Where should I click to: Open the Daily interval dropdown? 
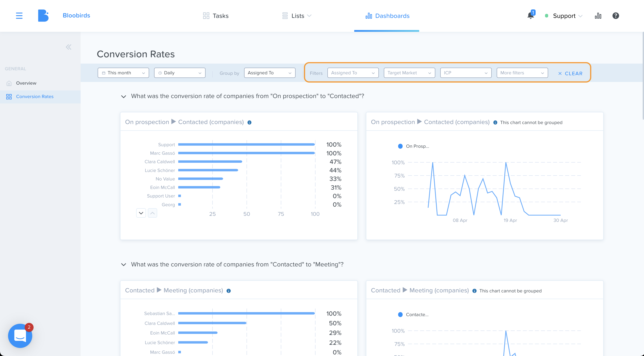(x=180, y=73)
